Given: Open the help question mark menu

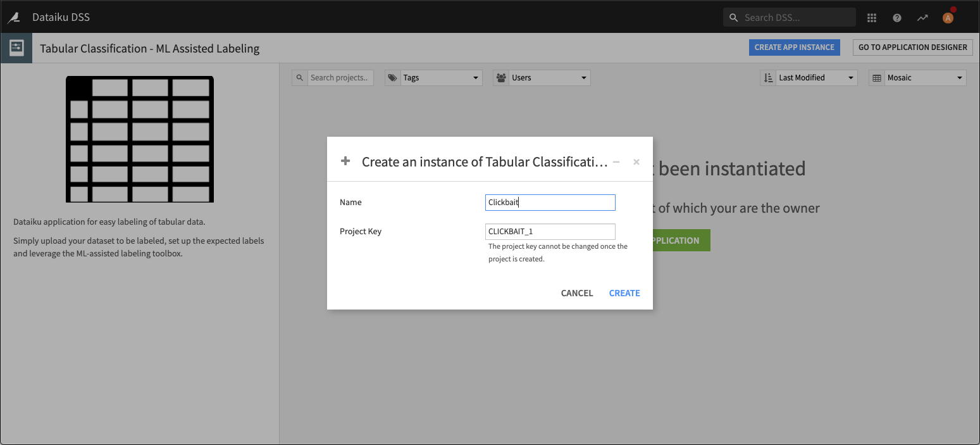Looking at the screenshot, I should point(897,18).
